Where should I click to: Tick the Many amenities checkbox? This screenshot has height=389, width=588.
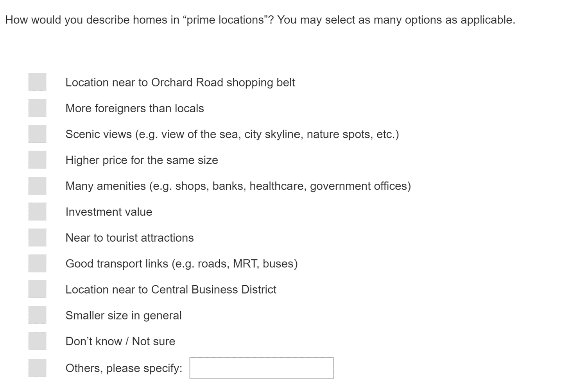click(x=37, y=186)
